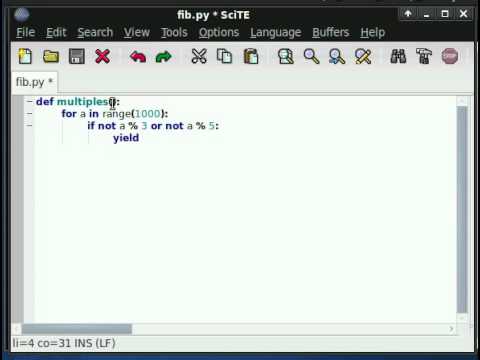This screenshot has width=480, height=360.
Task: Close the buffer with the red X toolbar icon
Action: [x=103, y=56]
